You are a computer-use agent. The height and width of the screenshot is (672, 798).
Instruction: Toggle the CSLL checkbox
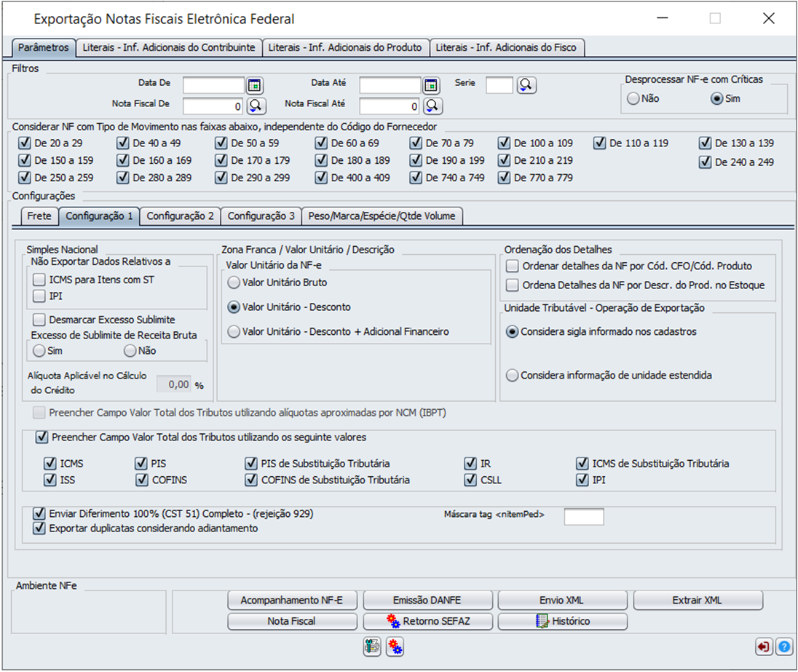tap(470, 480)
